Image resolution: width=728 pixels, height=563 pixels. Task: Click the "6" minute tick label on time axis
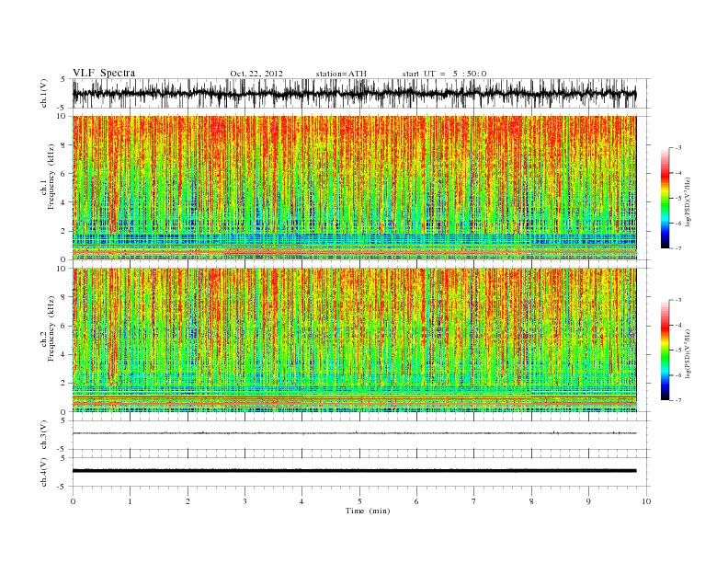416,501
